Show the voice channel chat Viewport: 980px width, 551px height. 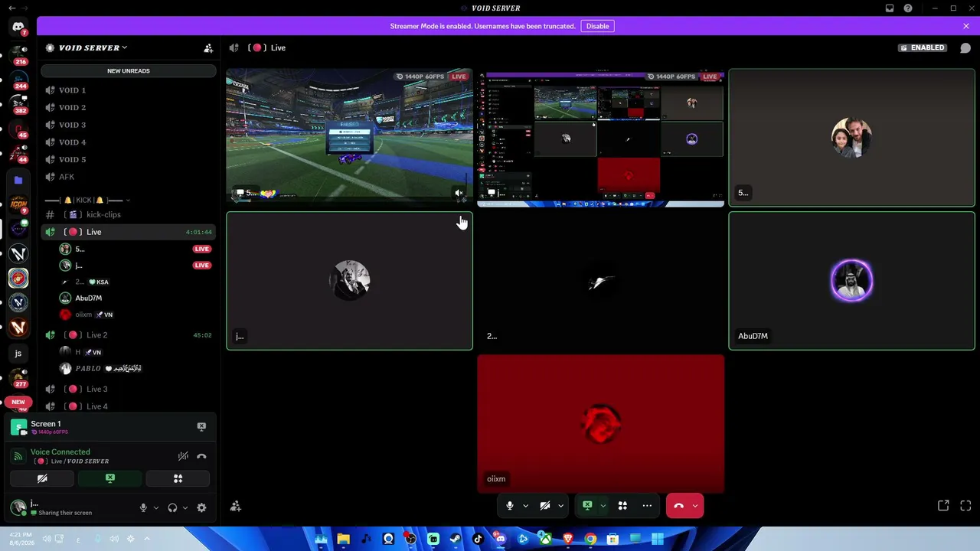(965, 47)
